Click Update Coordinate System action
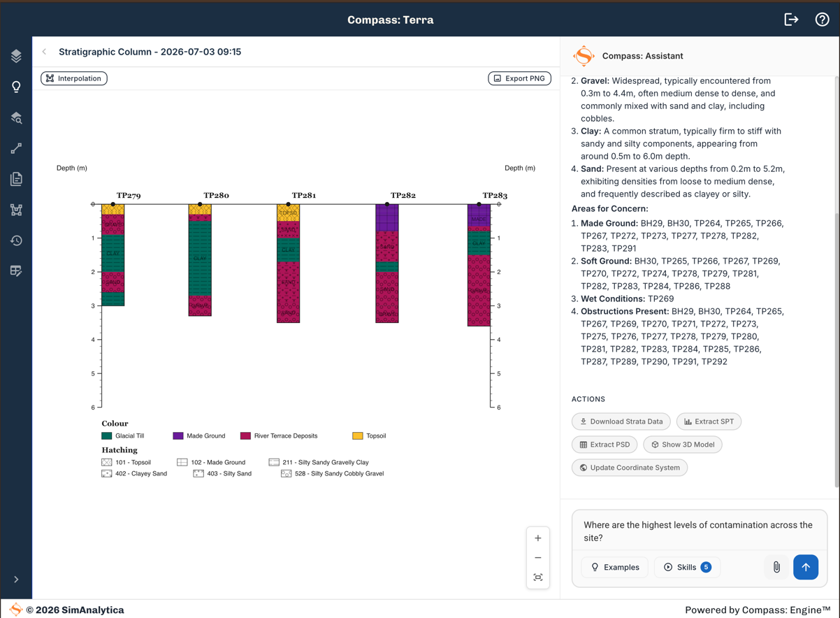 pyautogui.click(x=630, y=468)
